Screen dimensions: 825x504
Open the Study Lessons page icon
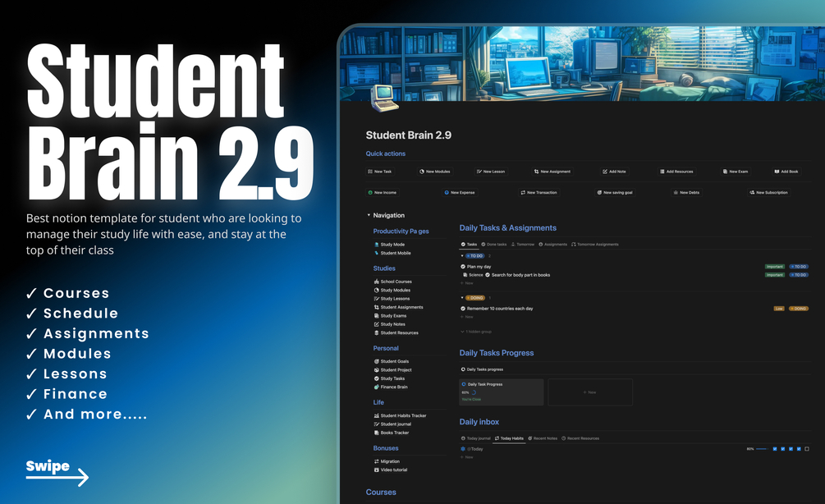coord(376,298)
